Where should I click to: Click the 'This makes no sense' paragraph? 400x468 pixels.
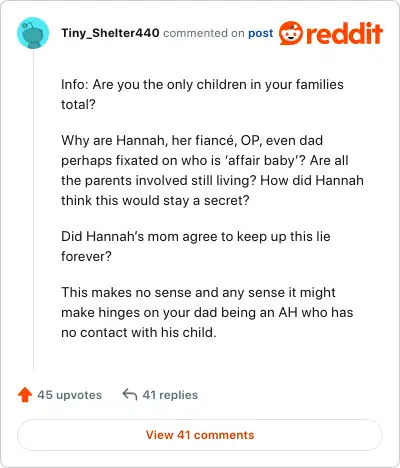207,312
